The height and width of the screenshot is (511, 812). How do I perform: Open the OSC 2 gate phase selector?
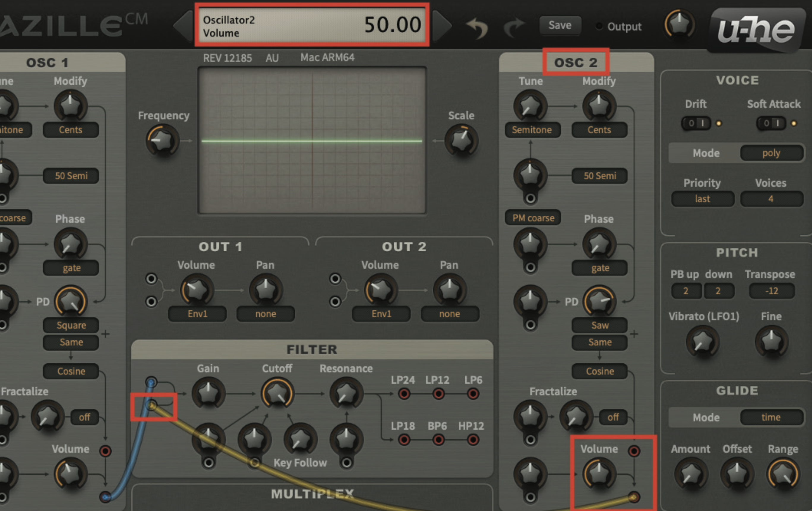pos(599,268)
